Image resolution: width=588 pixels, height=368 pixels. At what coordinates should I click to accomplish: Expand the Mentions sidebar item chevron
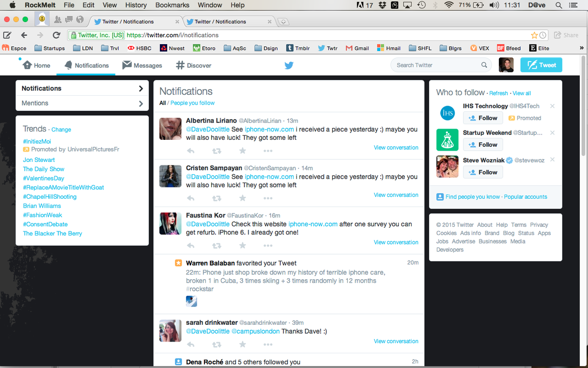tap(141, 104)
